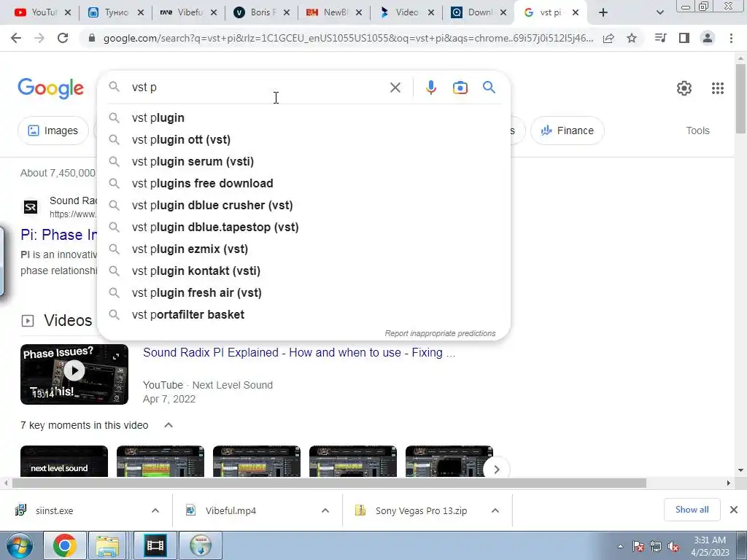Viewport: 747px width, 560px height.
Task: Select suggestion 'vst plugin fresh air (vst)'
Action: [303, 293]
